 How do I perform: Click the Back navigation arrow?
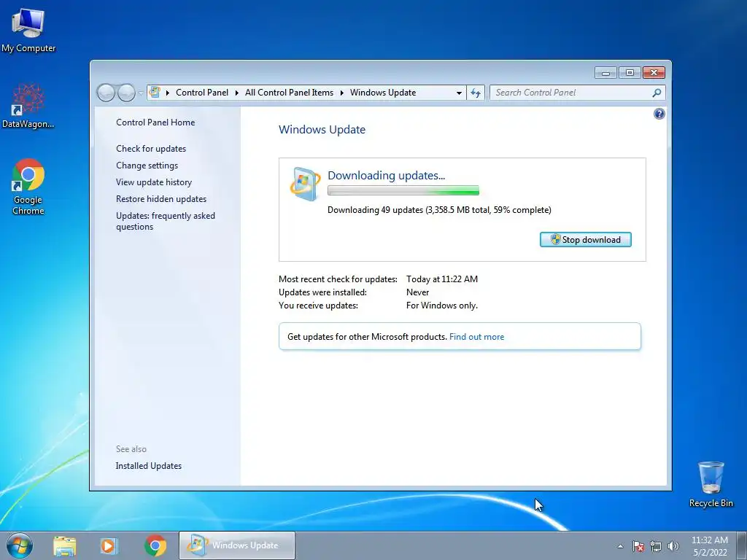(107, 93)
